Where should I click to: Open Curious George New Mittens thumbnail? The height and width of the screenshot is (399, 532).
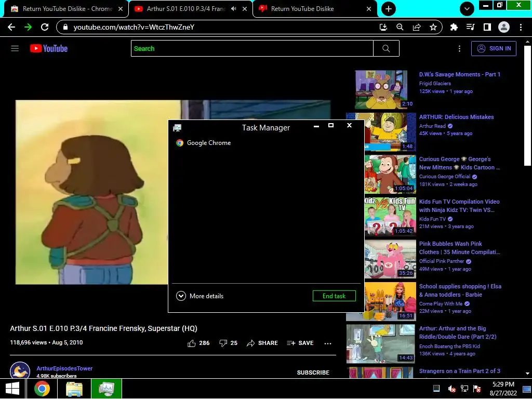click(390, 175)
